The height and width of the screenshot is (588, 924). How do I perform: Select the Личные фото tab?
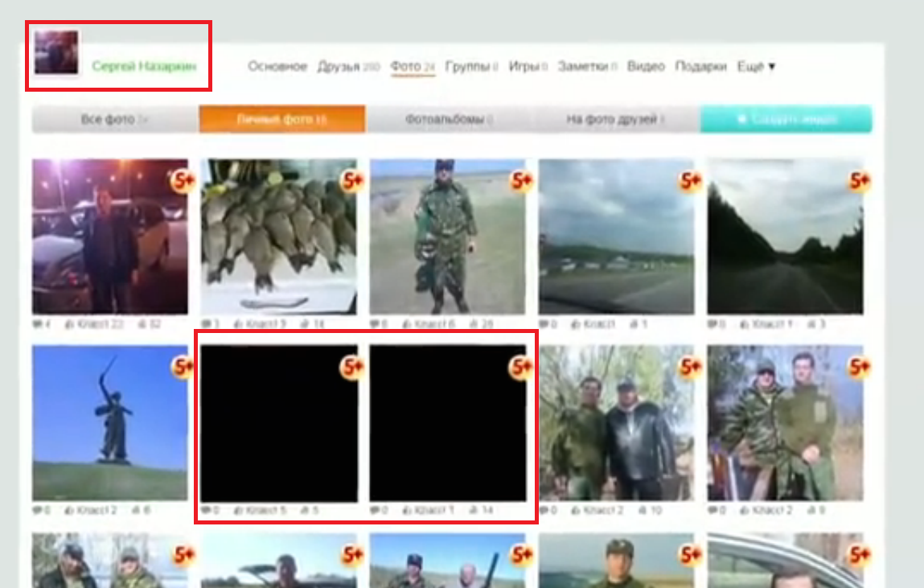pyautogui.click(x=282, y=119)
